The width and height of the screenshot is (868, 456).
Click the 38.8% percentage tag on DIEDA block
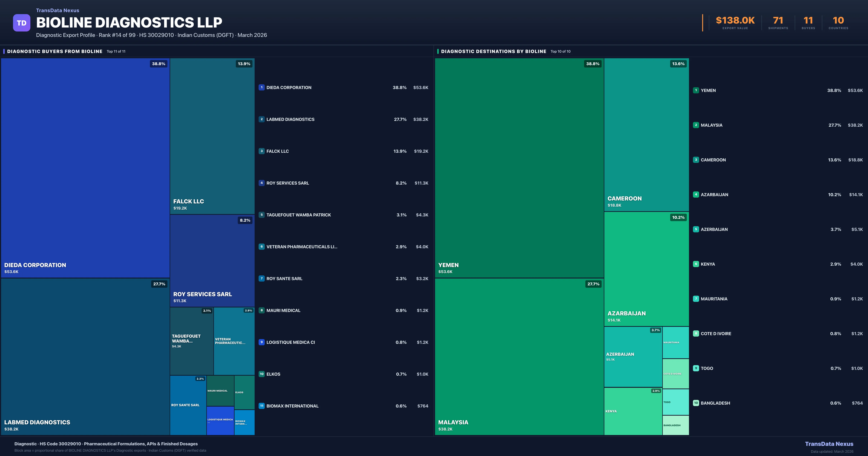[x=158, y=63]
